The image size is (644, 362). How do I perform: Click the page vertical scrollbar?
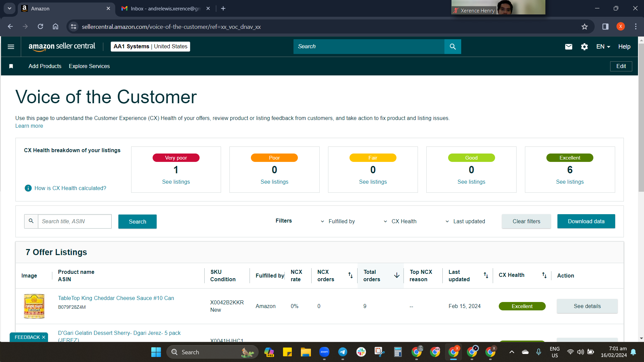[x=641, y=117]
